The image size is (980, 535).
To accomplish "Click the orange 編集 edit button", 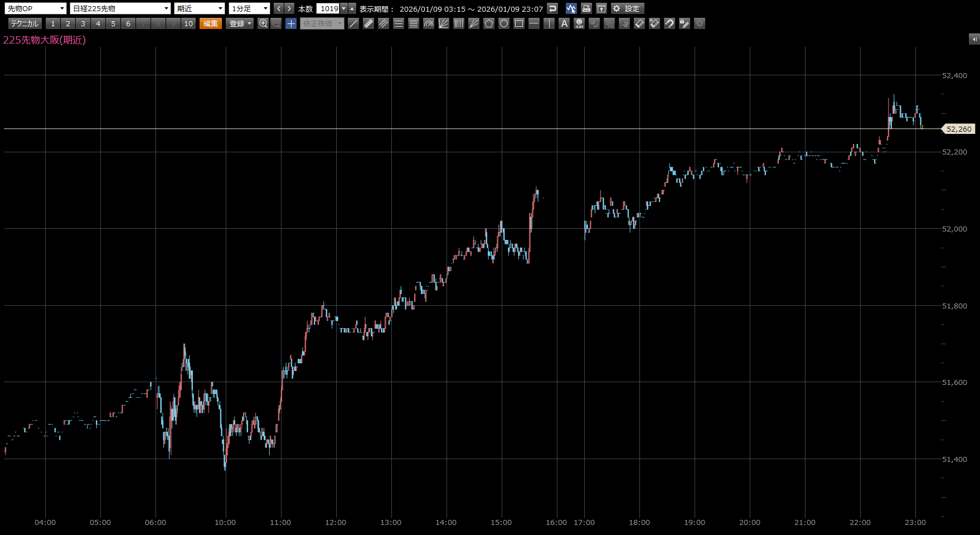I will click(211, 23).
